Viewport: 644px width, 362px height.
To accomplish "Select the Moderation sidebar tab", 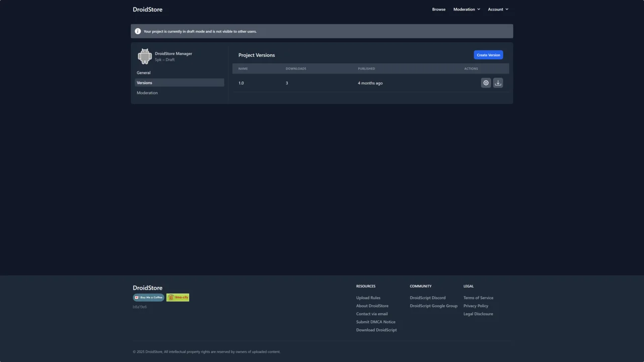I will [x=180, y=93].
